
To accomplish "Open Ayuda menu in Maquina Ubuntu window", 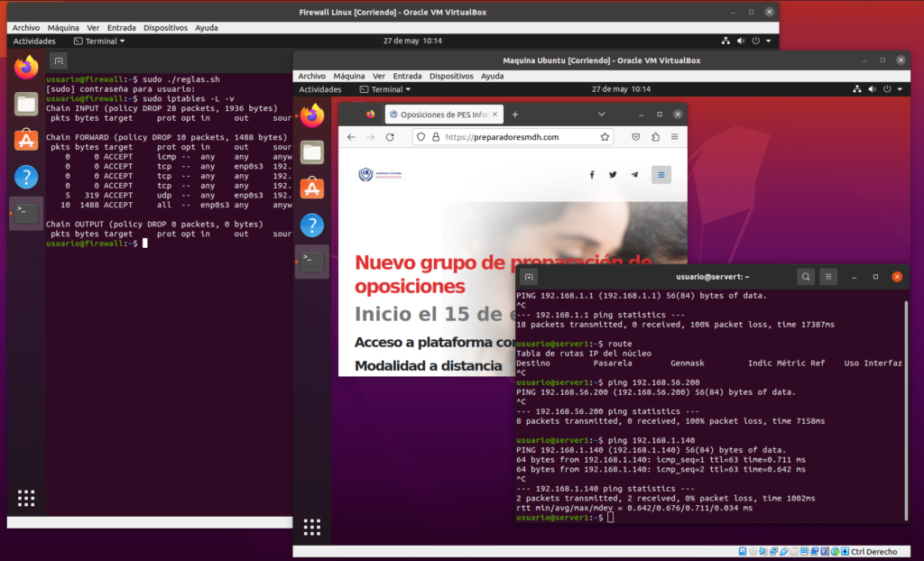I will click(x=492, y=76).
